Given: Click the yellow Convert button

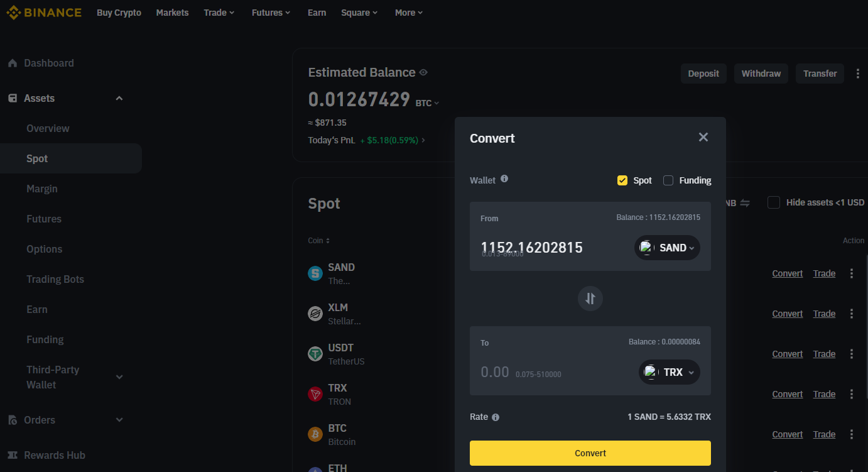Looking at the screenshot, I should pyautogui.click(x=590, y=453).
